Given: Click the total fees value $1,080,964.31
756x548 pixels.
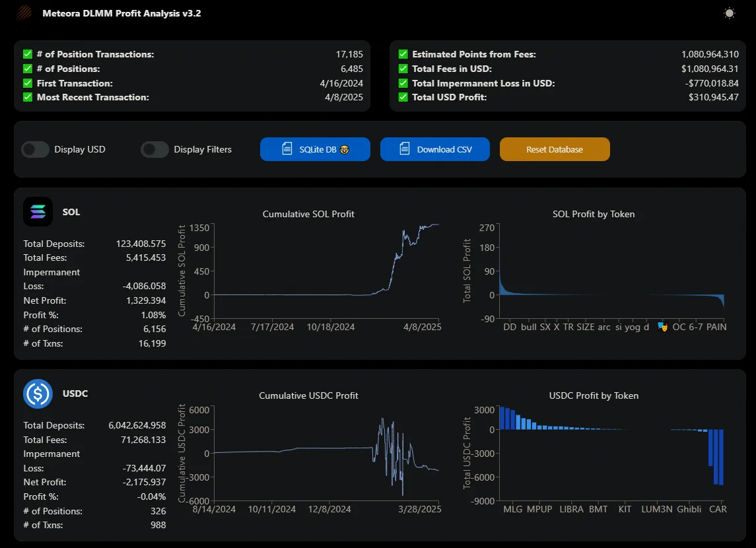Looking at the screenshot, I should click(x=710, y=69).
